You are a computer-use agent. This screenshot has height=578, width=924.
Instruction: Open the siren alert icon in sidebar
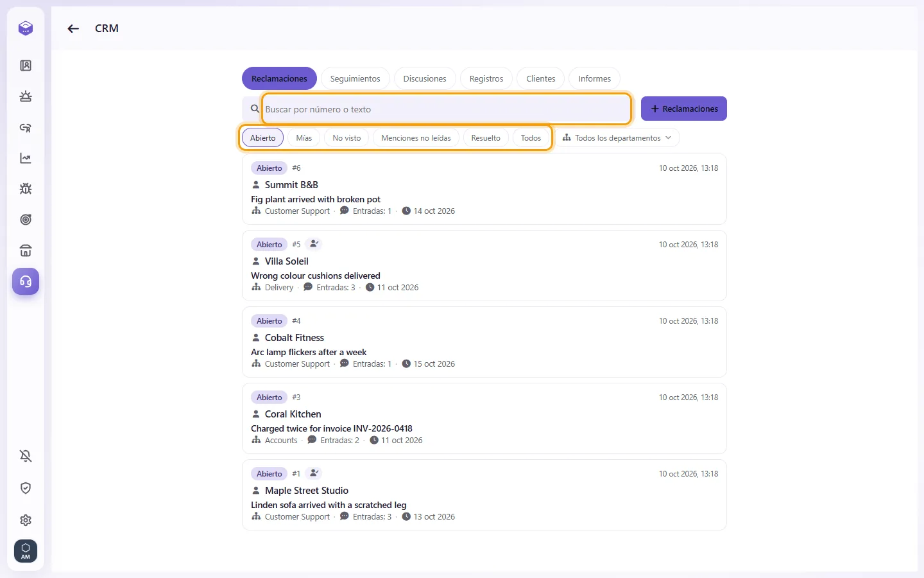point(26,96)
